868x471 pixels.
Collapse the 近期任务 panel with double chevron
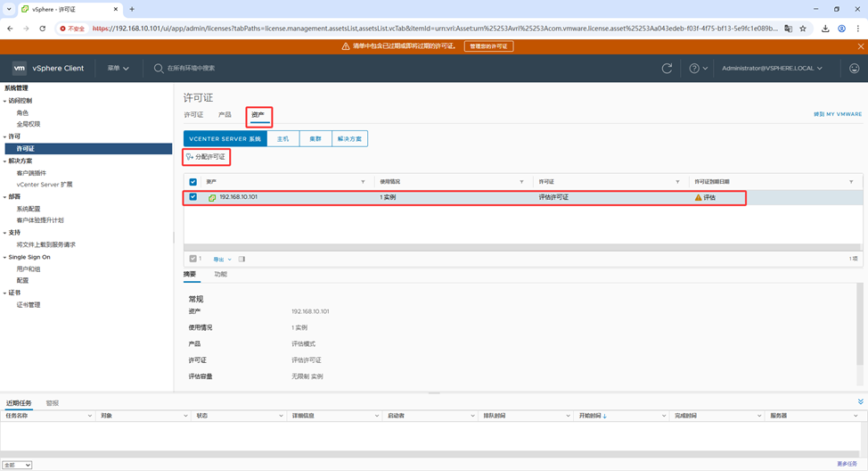coord(860,402)
